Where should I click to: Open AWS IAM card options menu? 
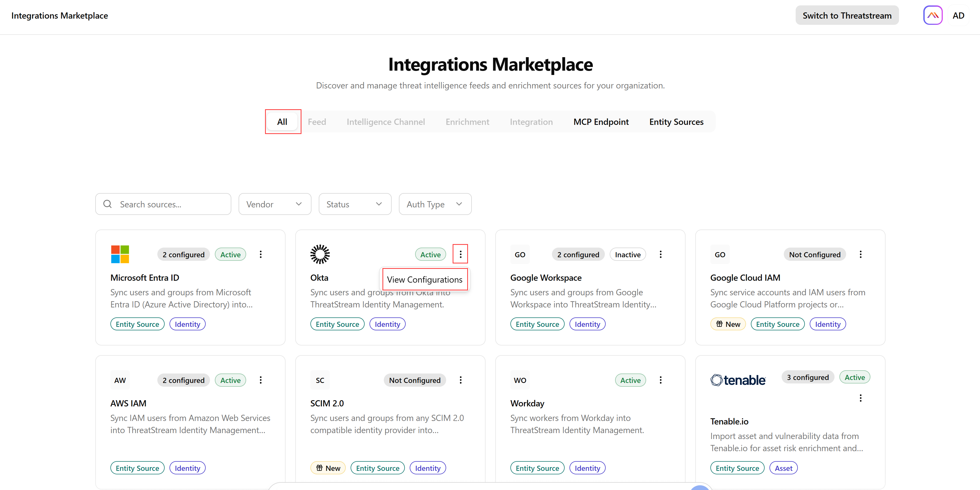(x=261, y=380)
